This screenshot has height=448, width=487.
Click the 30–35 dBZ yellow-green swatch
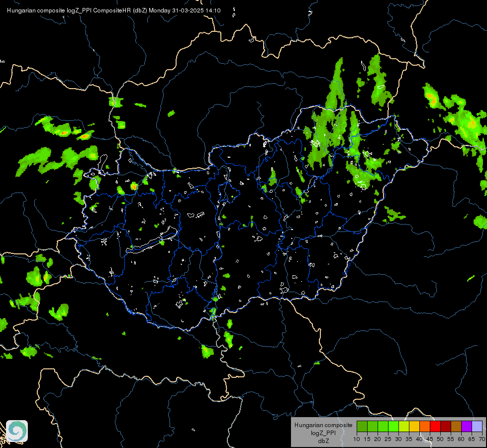click(x=404, y=426)
